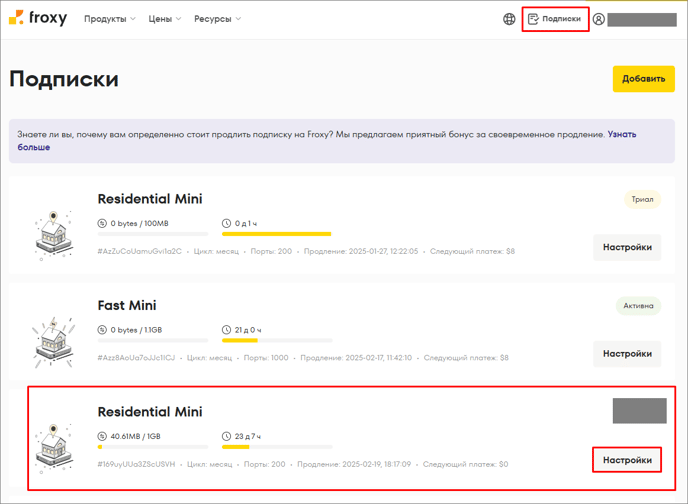
Task: Click subscription ID #169uyUUa3ZScUSVH
Action: click(136, 464)
